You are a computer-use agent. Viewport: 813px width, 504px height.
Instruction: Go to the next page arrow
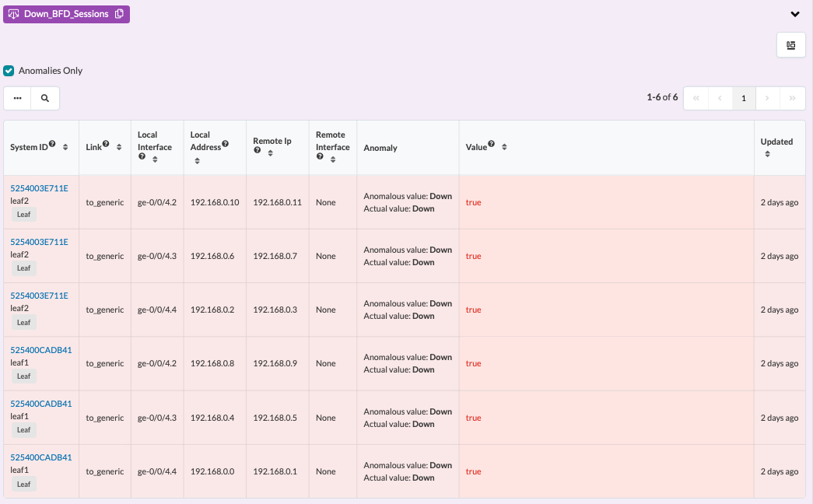[x=767, y=98]
